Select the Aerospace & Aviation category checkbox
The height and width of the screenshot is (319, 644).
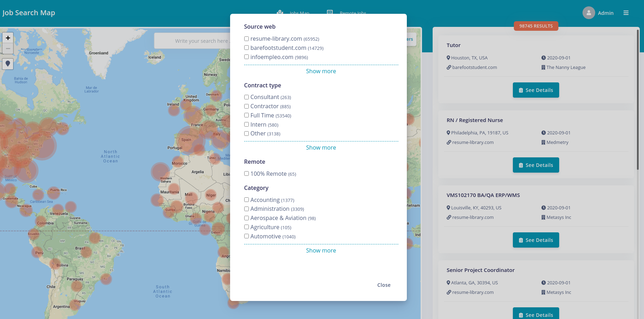tap(246, 218)
